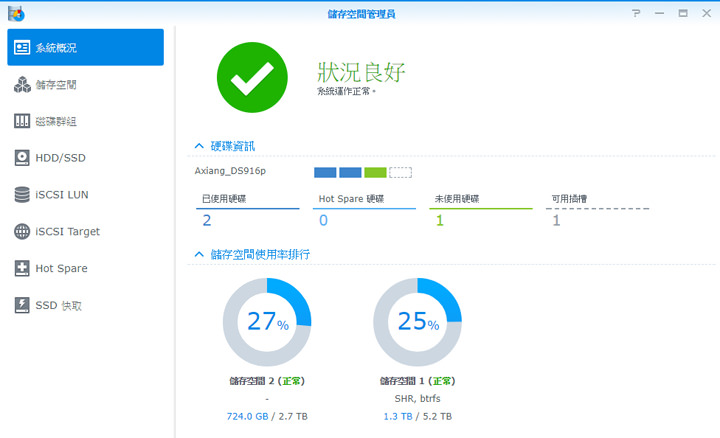
Task: Collapse the 硬碟資訊 section
Action: coord(199,147)
